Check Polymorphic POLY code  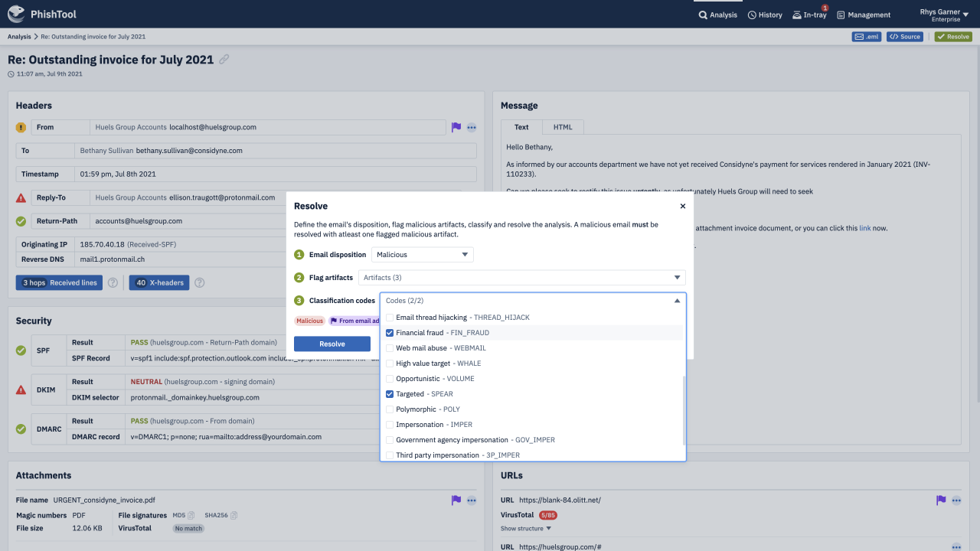pyautogui.click(x=390, y=409)
